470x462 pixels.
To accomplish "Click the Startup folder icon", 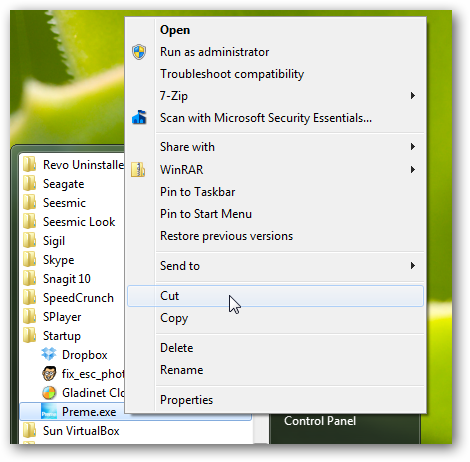I will 30,335.
